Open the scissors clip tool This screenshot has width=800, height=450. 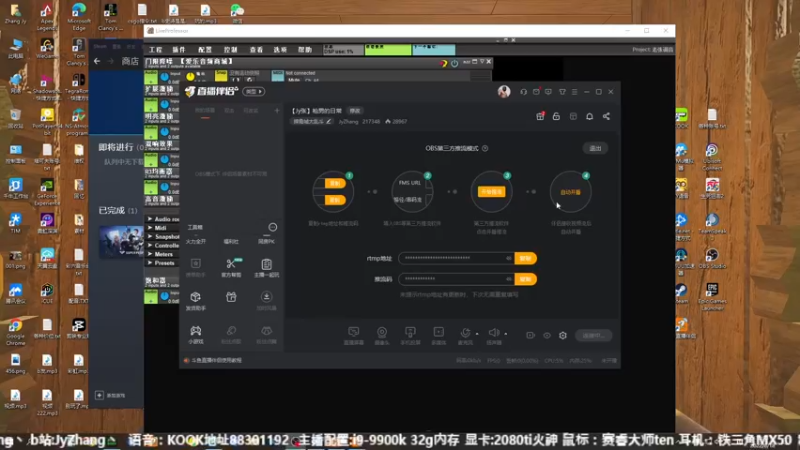(x=231, y=264)
